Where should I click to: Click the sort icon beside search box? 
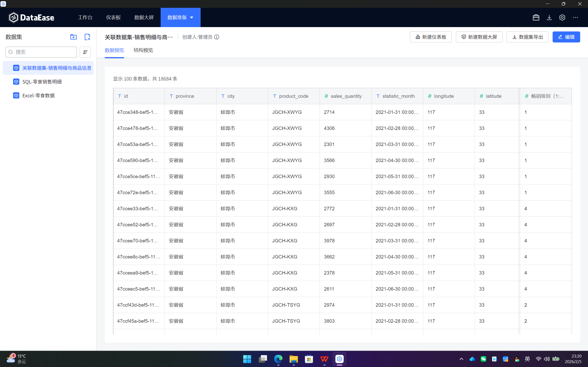85,52
